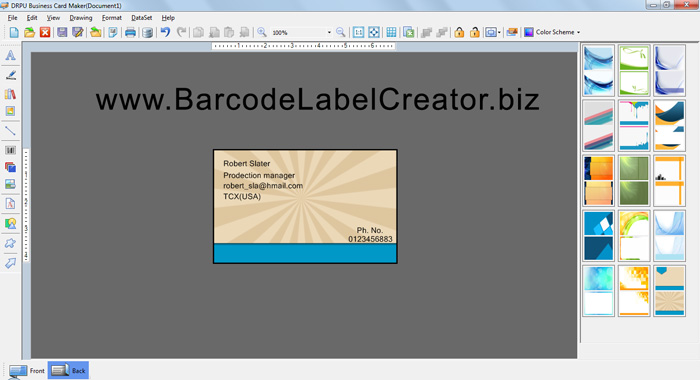Choose the beige sunburst template thumbnail
The image size is (700, 380).
coord(669,291)
